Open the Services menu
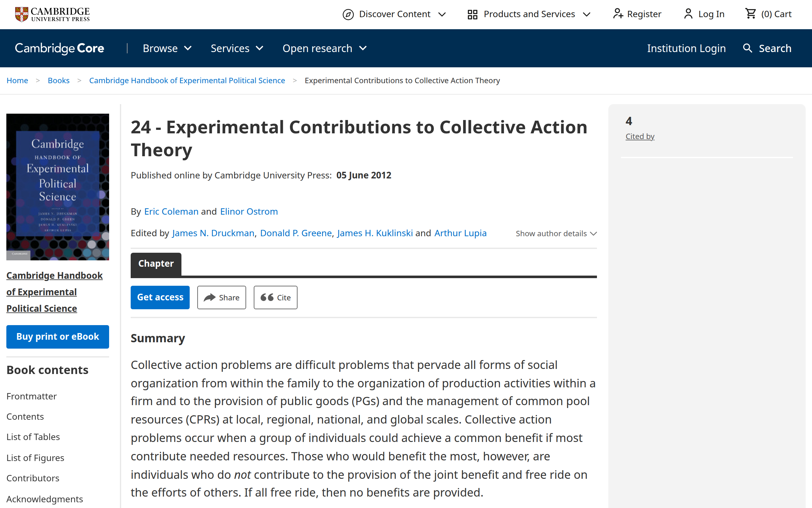The width and height of the screenshot is (812, 508). pyautogui.click(x=237, y=48)
